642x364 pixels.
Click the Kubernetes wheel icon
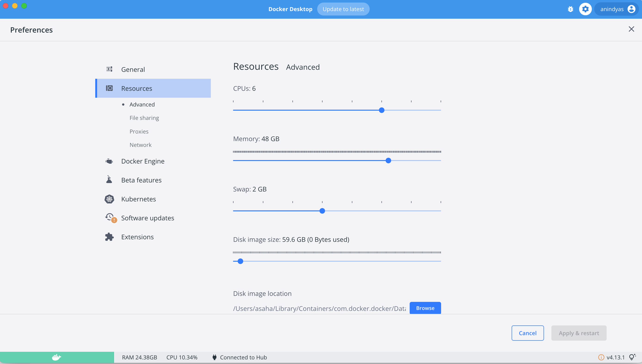point(109,199)
